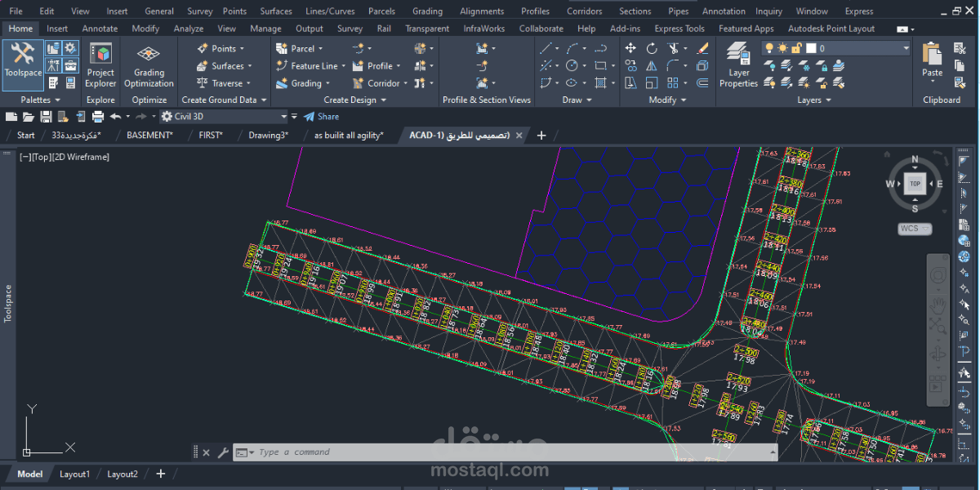The image size is (980, 490).
Task: Toggle the Settings gear tab icon in Palettes
Action: pos(70,48)
